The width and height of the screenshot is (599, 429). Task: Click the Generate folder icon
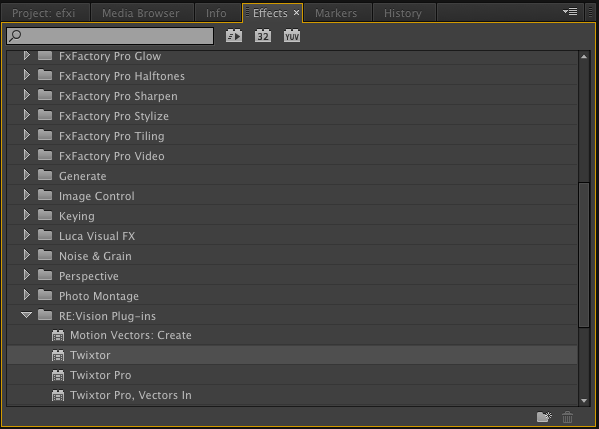[45, 175]
